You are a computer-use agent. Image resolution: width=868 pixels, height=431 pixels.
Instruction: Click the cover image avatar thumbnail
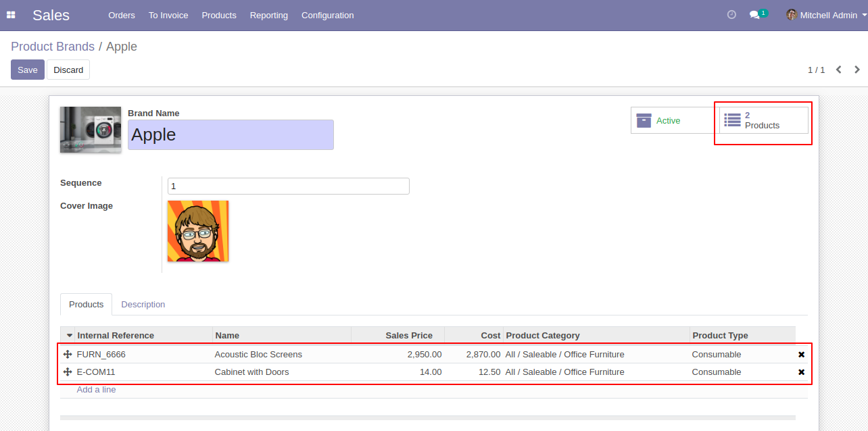198,231
